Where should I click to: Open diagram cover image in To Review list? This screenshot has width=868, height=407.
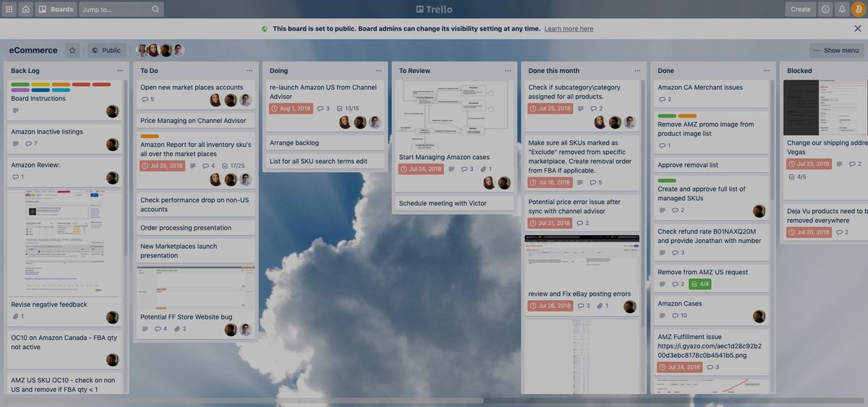pyautogui.click(x=453, y=114)
